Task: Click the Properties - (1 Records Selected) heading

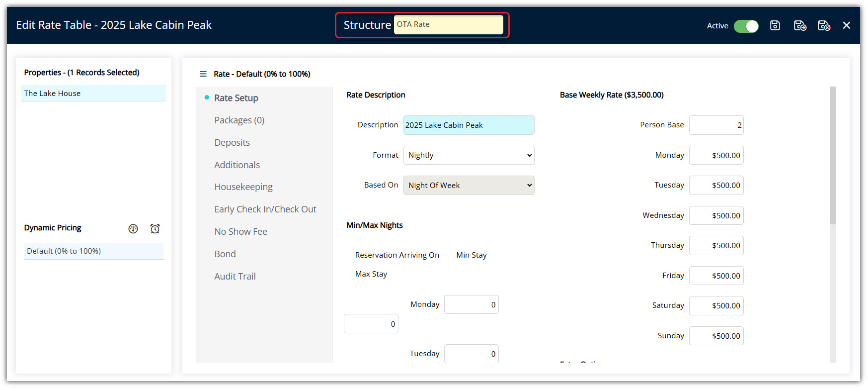Action: click(81, 73)
